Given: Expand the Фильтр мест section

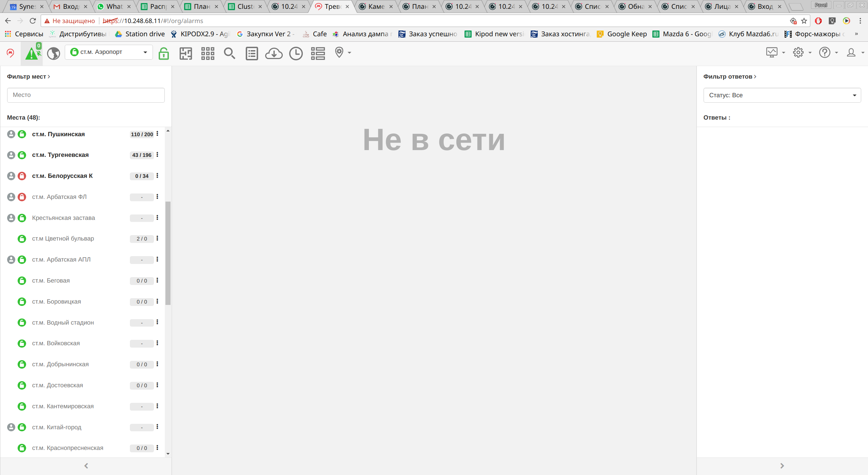Looking at the screenshot, I should pyautogui.click(x=28, y=77).
